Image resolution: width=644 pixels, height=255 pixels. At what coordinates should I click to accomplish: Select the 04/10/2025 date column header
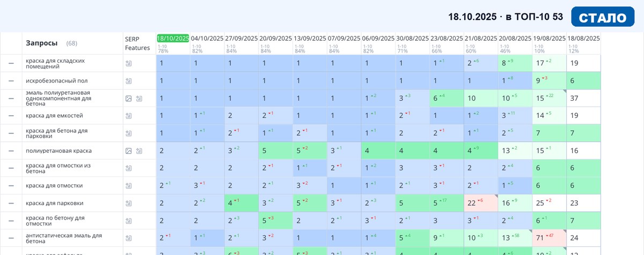(x=207, y=38)
